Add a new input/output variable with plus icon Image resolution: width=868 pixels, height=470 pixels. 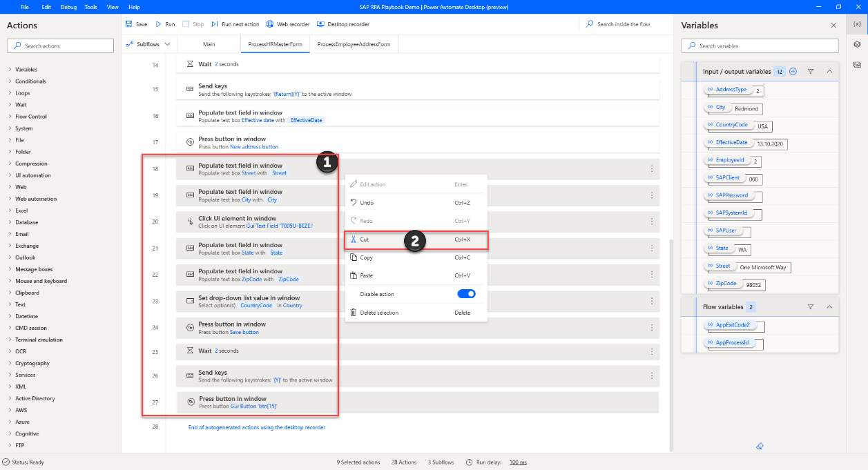tap(793, 71)
